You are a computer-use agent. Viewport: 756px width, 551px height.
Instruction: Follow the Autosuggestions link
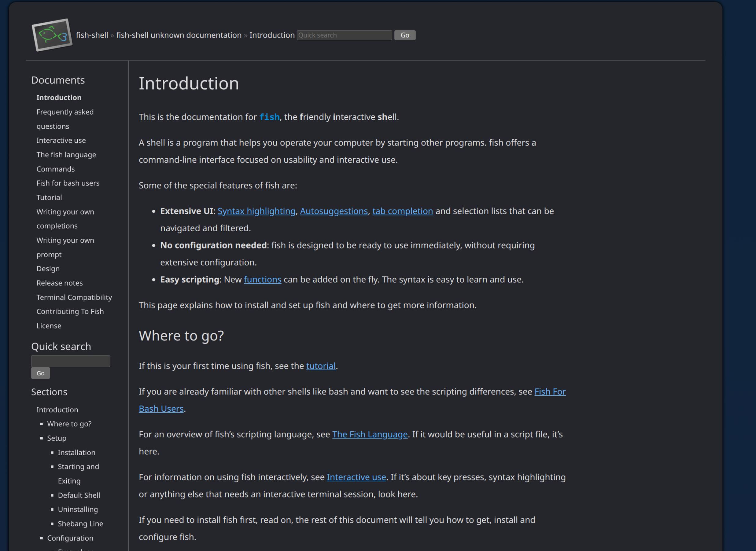(x=334, y=211)
